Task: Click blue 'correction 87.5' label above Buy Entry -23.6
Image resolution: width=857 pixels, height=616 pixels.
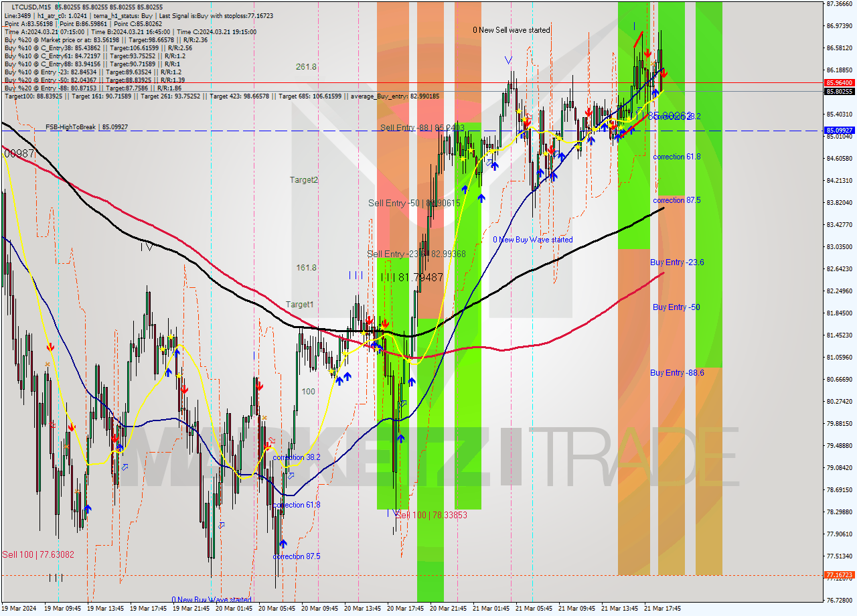Action: (x=677, y=200)
